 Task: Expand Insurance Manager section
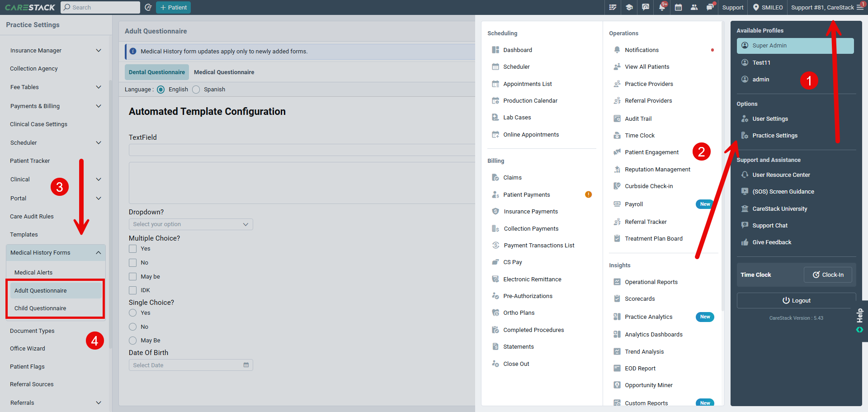[99, 51]
